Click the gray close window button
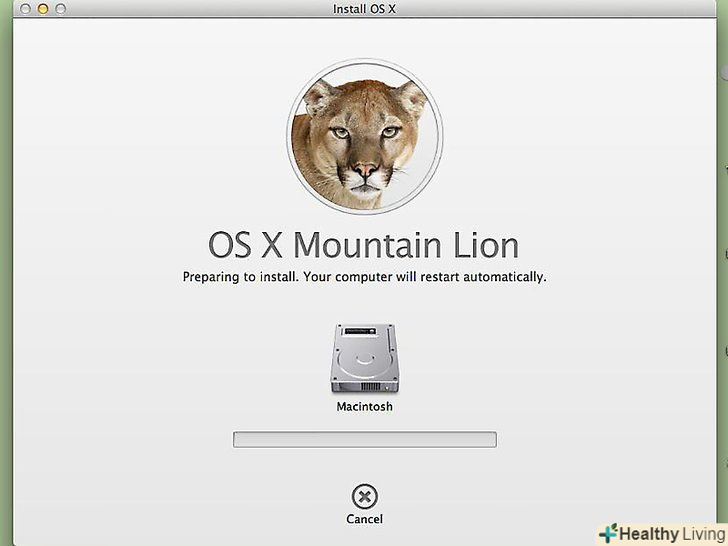 click(26, 9)
